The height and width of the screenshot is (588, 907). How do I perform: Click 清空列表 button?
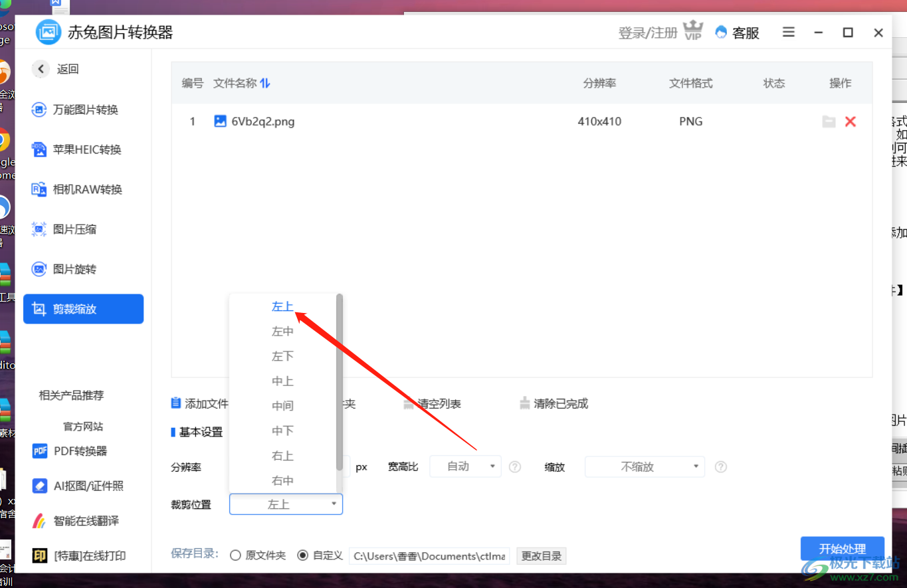432,403
